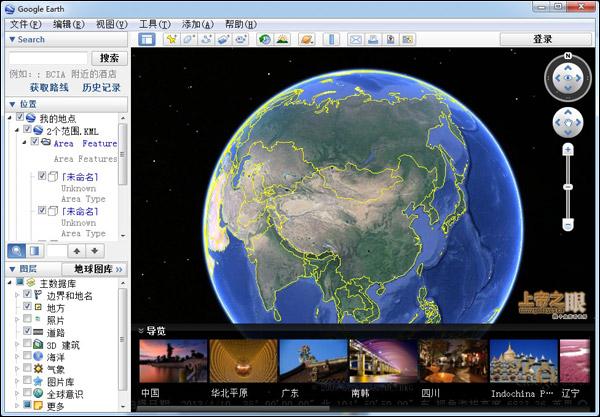Click the zoom slider handle

point(568,187)
